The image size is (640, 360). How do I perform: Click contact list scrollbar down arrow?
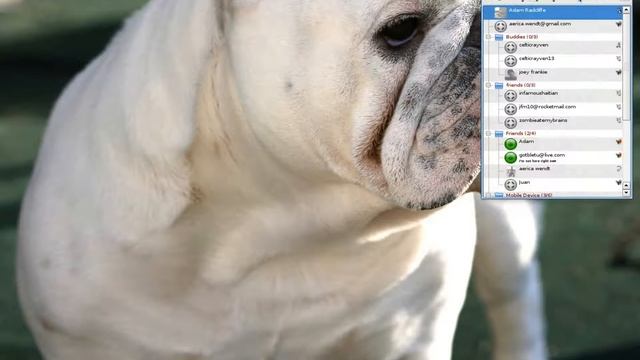pyautogui.click(x=627, y=192)
